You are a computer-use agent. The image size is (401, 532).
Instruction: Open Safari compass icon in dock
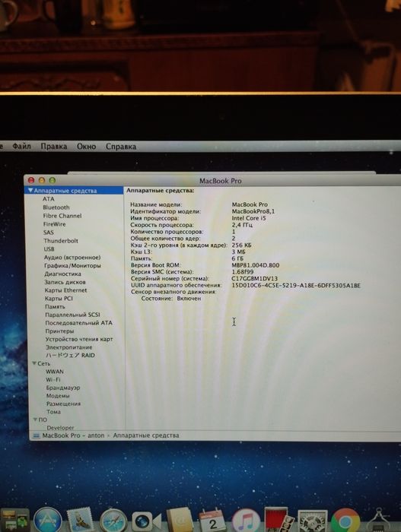(113, 521)
